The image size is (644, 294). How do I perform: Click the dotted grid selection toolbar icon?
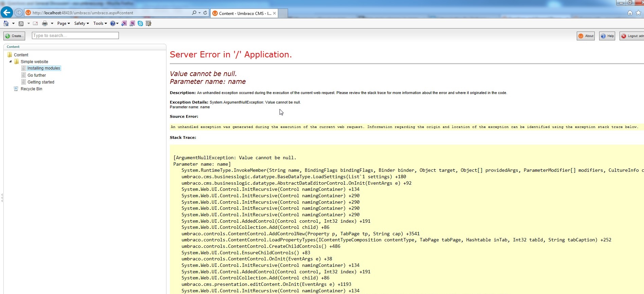coord(148,23)
